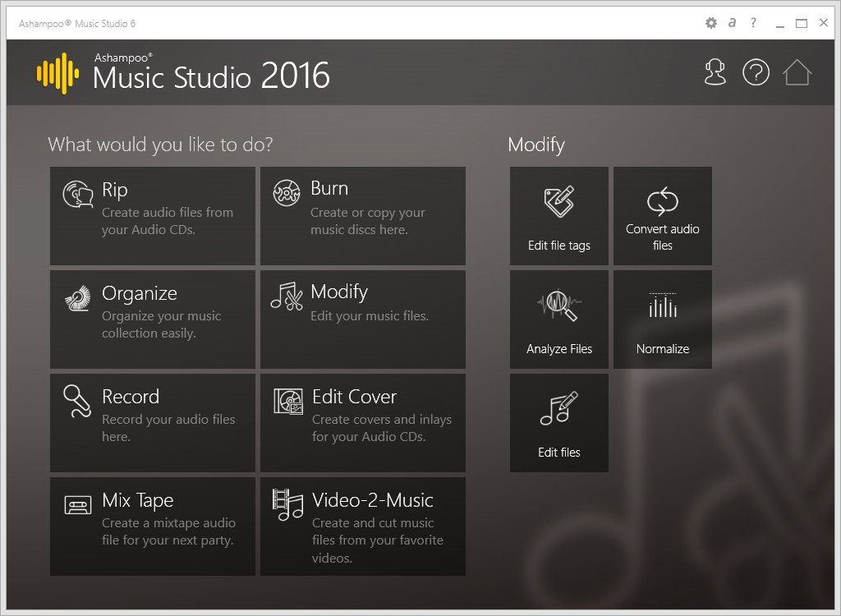The height and width of the screenshot is (616, 841).
Task: Click the Normalize bars icon
Action: click(x=663, y=306)
